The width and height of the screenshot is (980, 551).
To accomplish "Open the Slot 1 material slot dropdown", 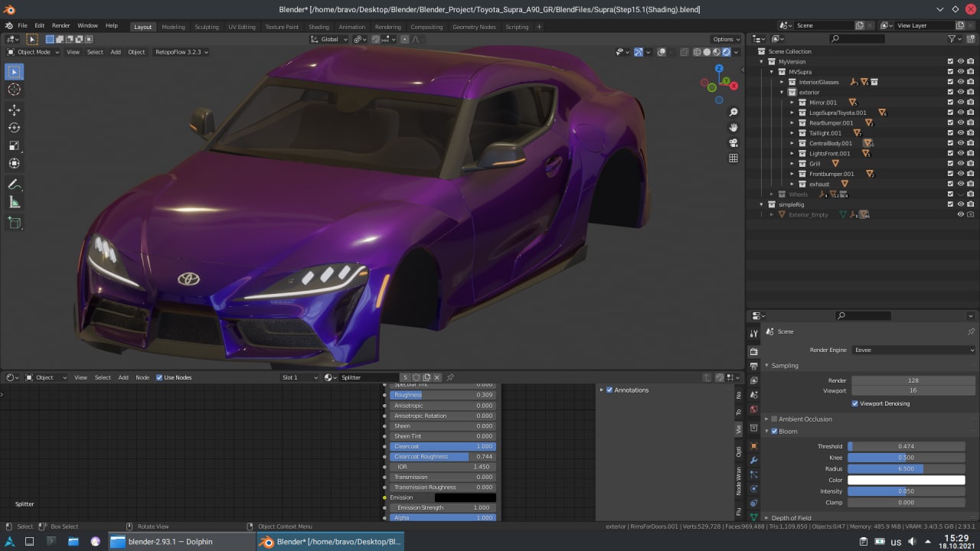I will 300,377.
